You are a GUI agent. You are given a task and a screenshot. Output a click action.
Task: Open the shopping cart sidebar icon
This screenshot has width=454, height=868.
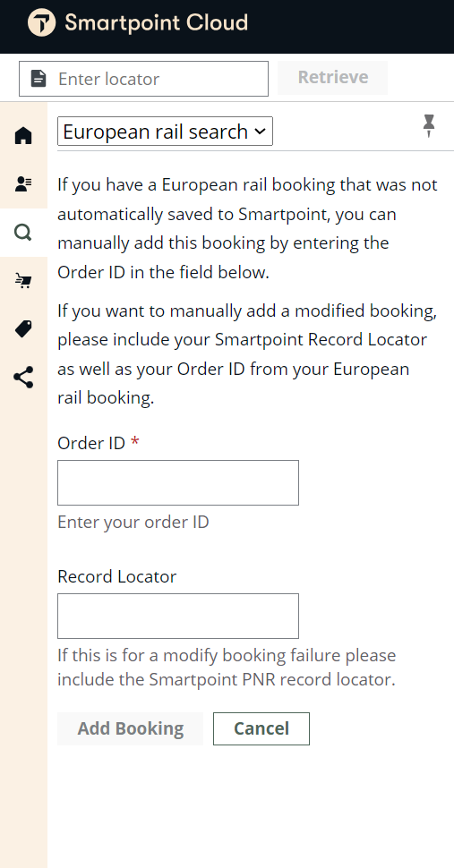(23, 281)
